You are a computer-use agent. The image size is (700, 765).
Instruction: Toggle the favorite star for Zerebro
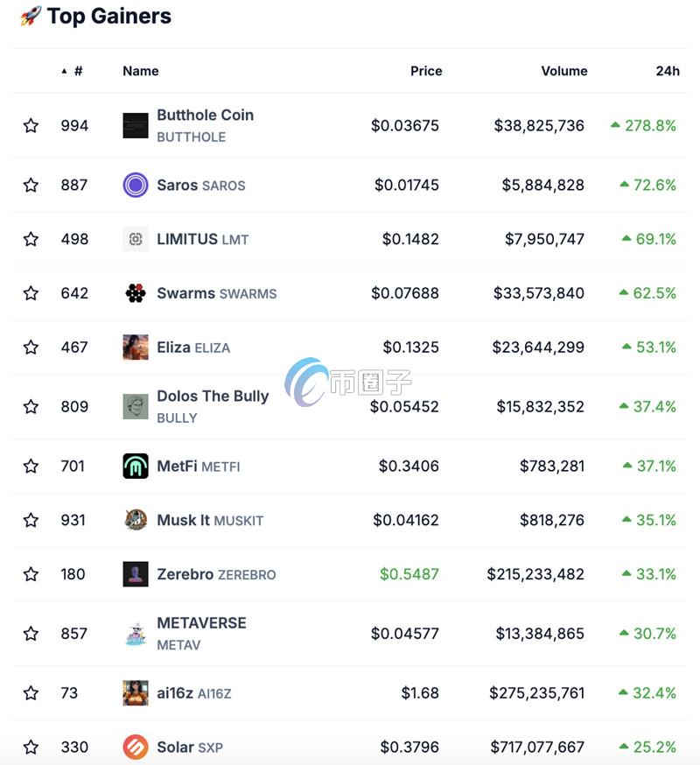tap(31, 574)
